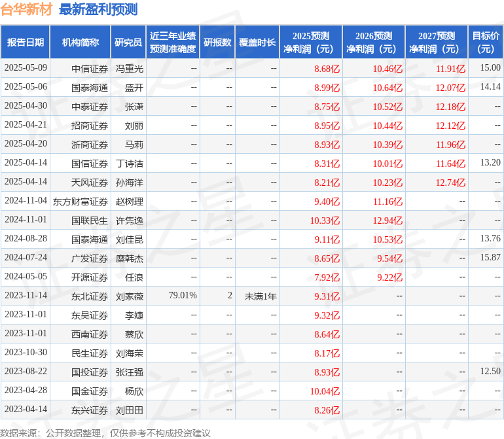The image size is (504, 439).
Task: Click analyst name 刘佳昆
Action: click(x=129, y=239)
